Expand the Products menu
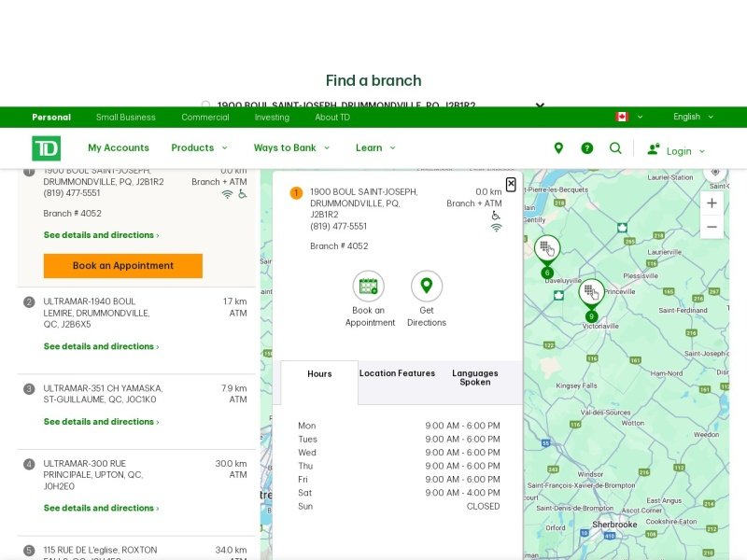The height and width of the screenshot is (560, 747). 199,147
